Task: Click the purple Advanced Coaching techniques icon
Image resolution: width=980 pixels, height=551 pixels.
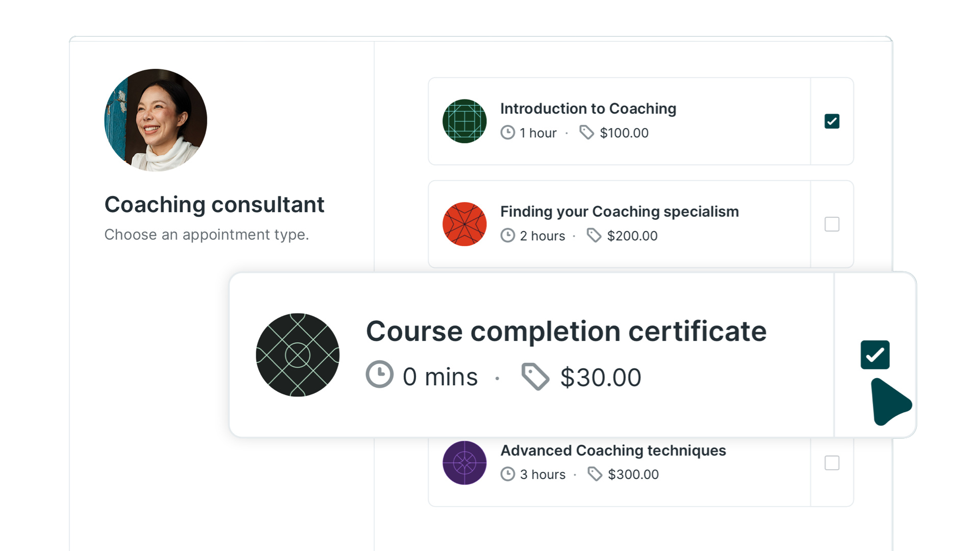Action: point(464,463)
